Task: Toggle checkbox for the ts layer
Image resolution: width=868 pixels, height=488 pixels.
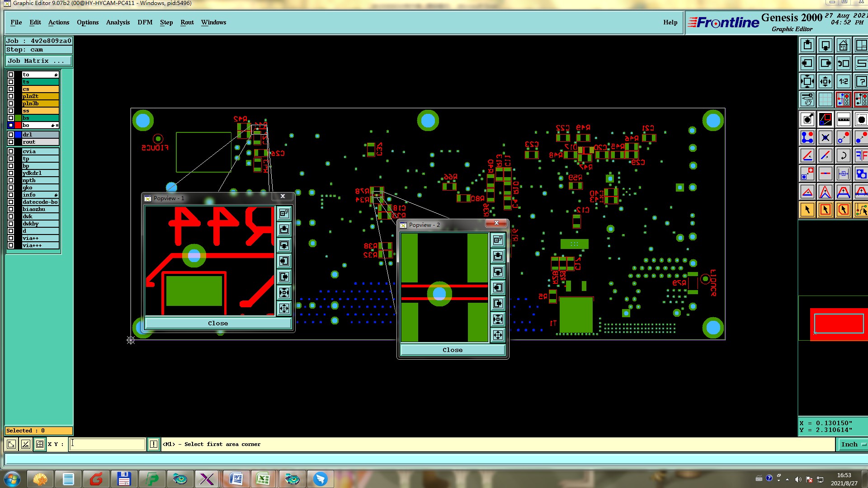Action: pyautogui.click(x=11, y=82)
